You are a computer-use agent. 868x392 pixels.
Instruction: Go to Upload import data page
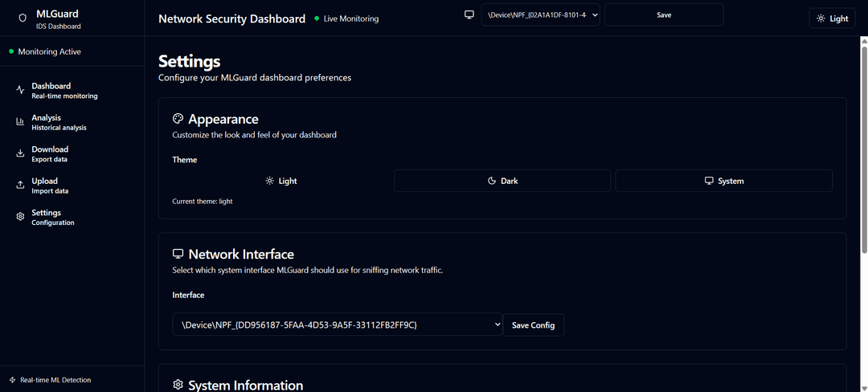tap(50, 186)
